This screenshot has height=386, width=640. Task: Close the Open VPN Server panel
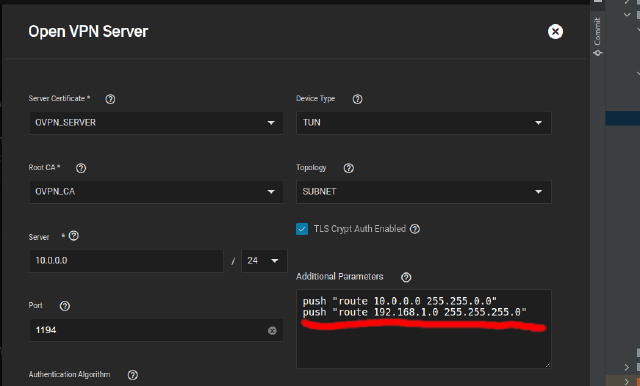[555, 32]
